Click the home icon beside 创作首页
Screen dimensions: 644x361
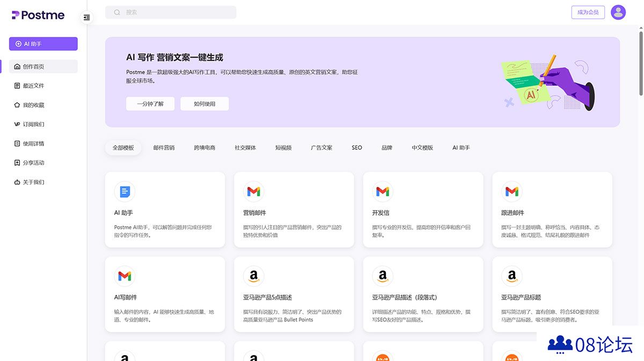click(17, 67)
